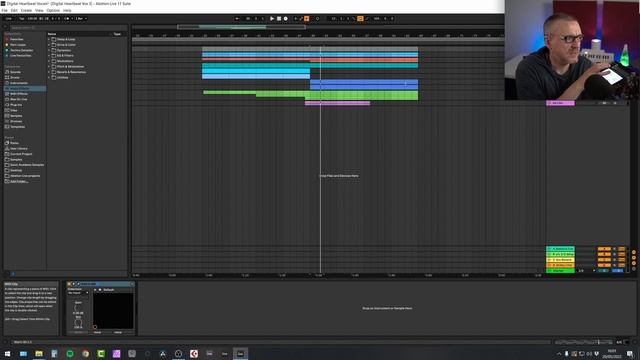The image size is (640, 360).
Task: Select Samples under Categories
Action: [16, 116]
